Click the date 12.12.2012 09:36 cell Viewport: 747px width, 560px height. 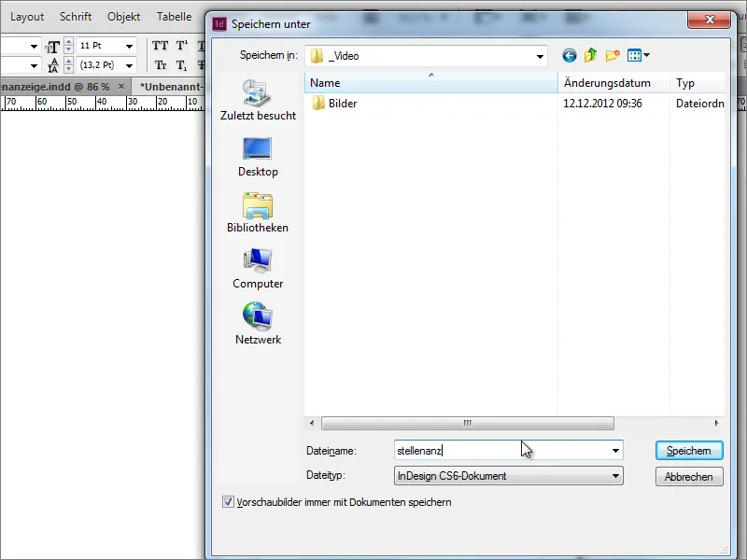click(x=602, y=104)
